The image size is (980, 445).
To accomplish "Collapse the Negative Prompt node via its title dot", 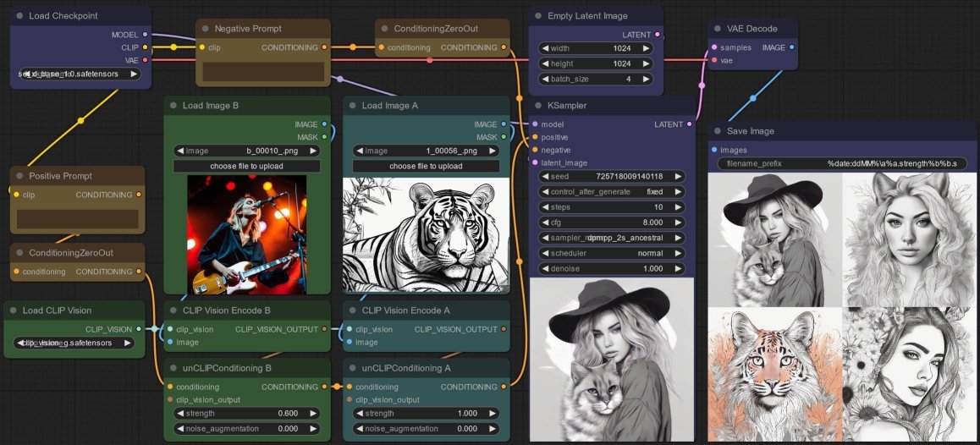I will (x=205, y=29).
